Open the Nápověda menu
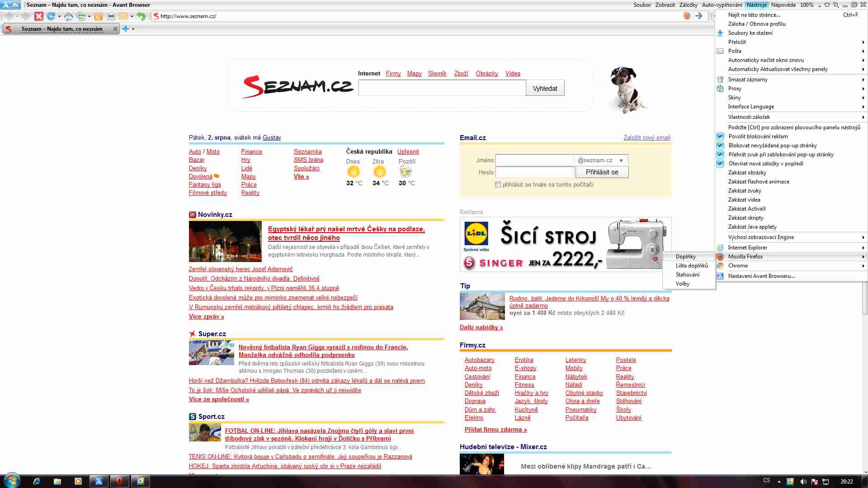This screenshot has height=488, width=868. coord(783,5)
